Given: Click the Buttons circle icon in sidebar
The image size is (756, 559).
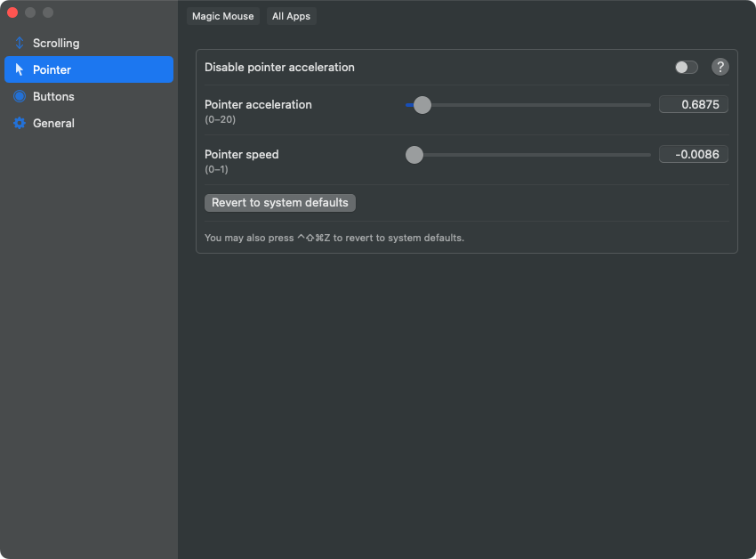Looking at the screenshot, I should coord(20,96).
